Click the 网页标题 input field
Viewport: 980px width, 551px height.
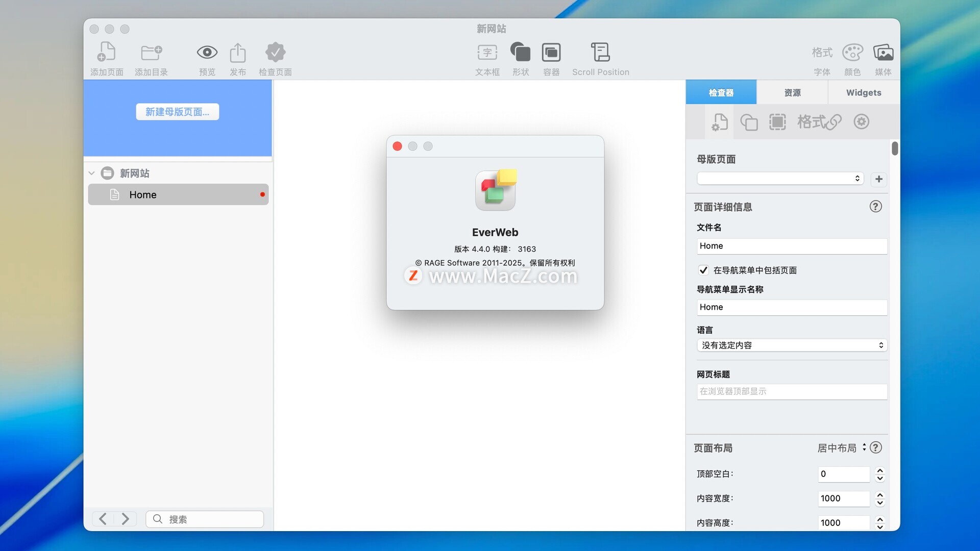pos(792,391)
